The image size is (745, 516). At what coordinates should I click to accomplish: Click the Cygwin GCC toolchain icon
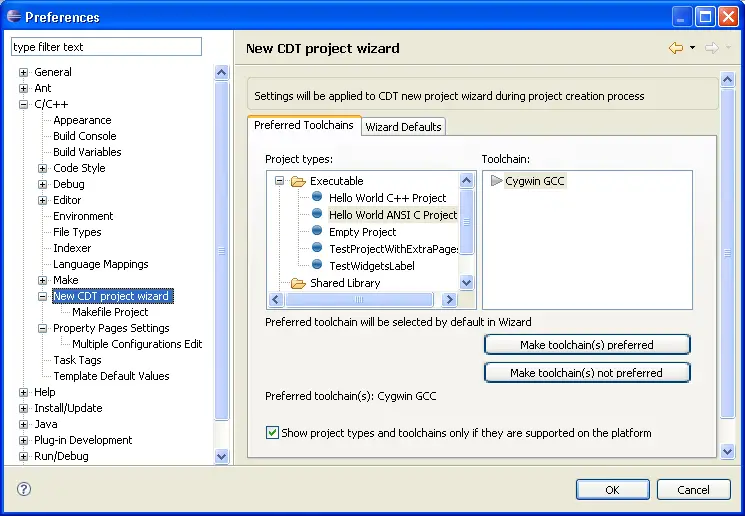496,181
